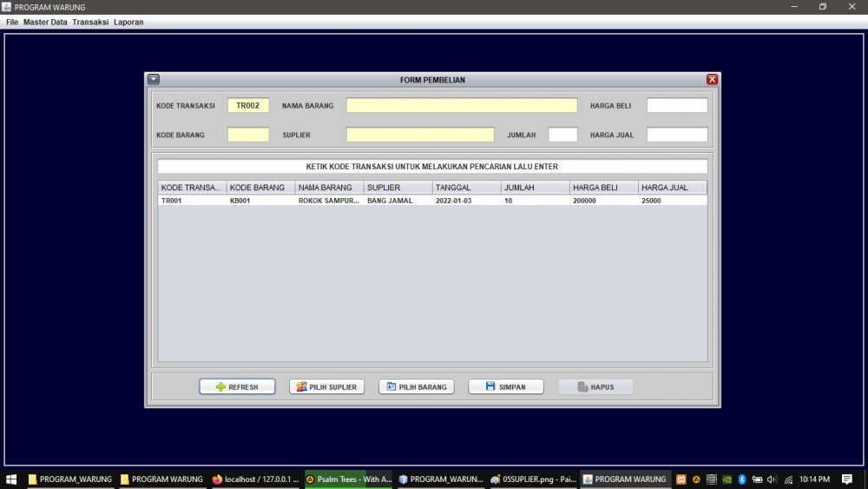This screenshot has height=489, width=868.
Task: Click the Tanggal column header
Action: pos(466,188)
